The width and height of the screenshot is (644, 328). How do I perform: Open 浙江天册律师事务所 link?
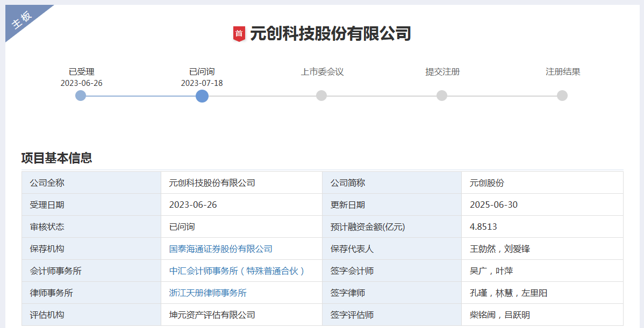click(208, 293)
